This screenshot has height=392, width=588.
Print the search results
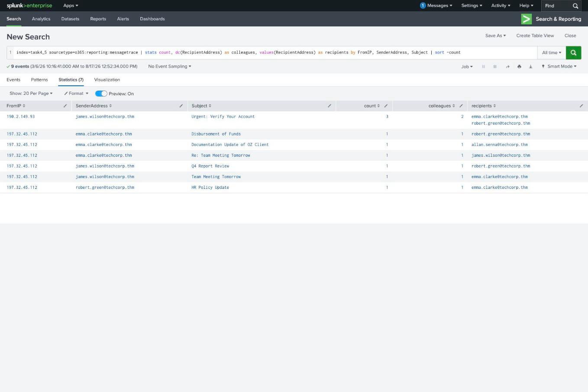[x=519, y=66]
